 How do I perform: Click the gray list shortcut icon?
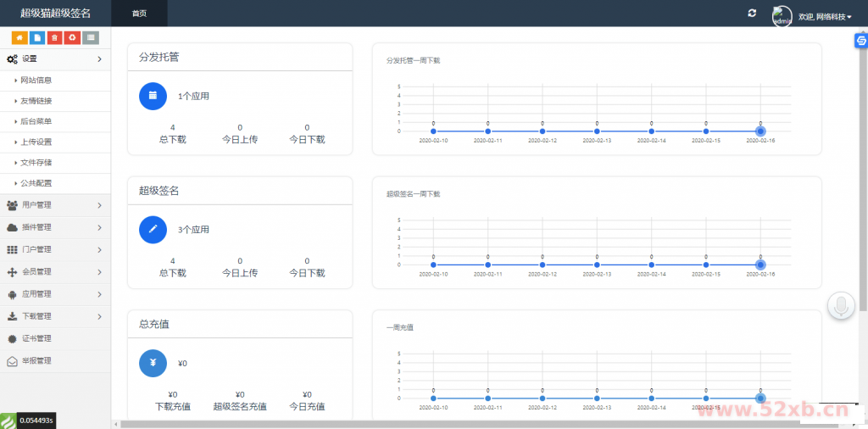coord(91,37)
